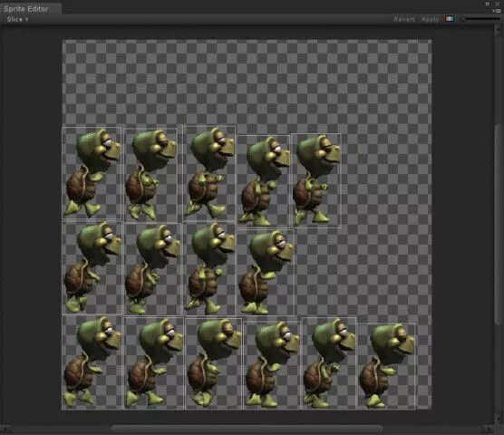Select first turtle sprite in top row
This screenshot has width=504, height=435.
pos(92,173)
